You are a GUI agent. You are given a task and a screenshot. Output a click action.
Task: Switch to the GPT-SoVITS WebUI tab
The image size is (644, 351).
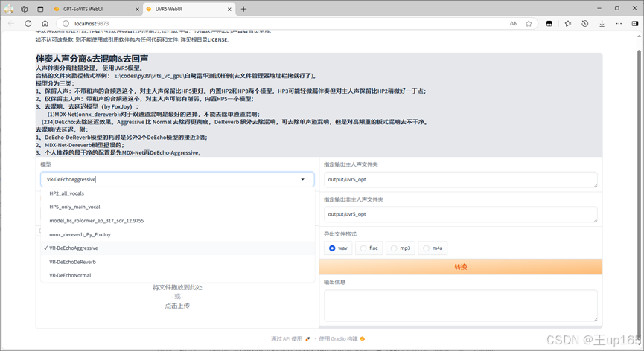click(97, 9)
